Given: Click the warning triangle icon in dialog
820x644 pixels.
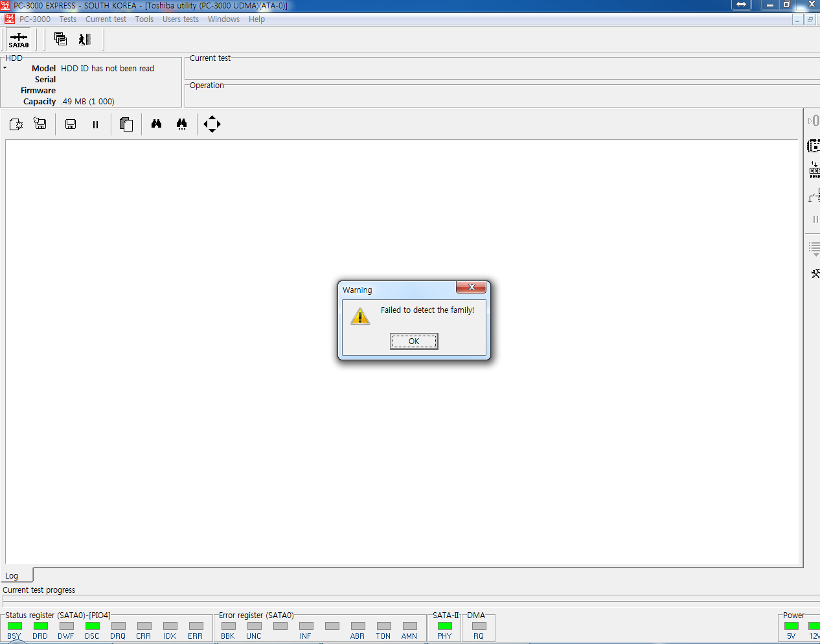Looking at the screenshot, I should tap(360, 316).
